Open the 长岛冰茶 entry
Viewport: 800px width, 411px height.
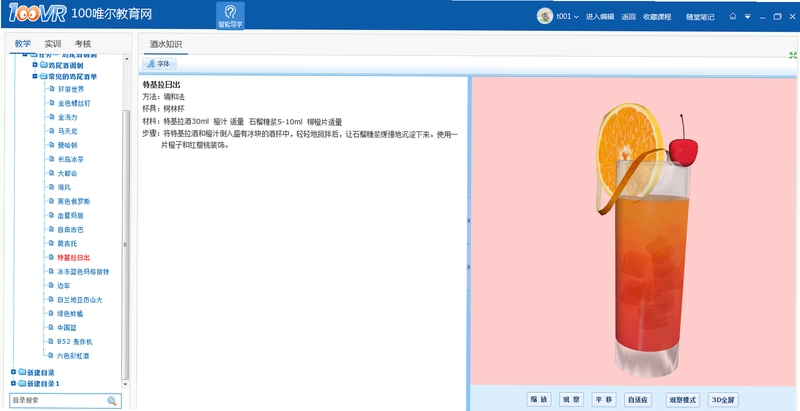click(x=71, y=159)
